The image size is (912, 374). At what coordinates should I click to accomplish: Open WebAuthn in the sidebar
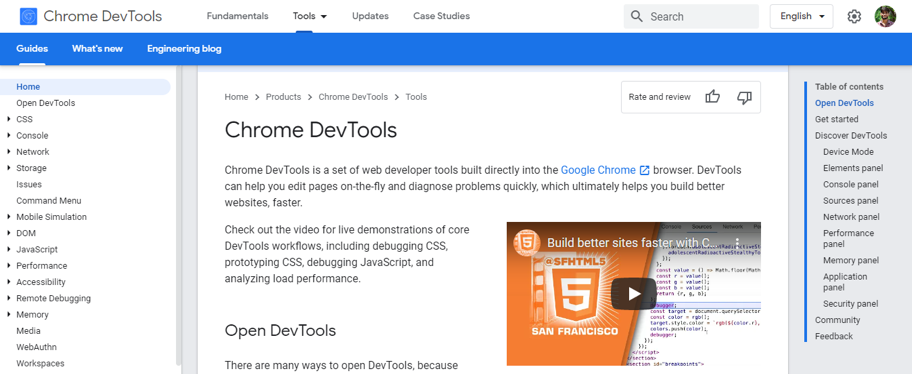coord(36,347)
